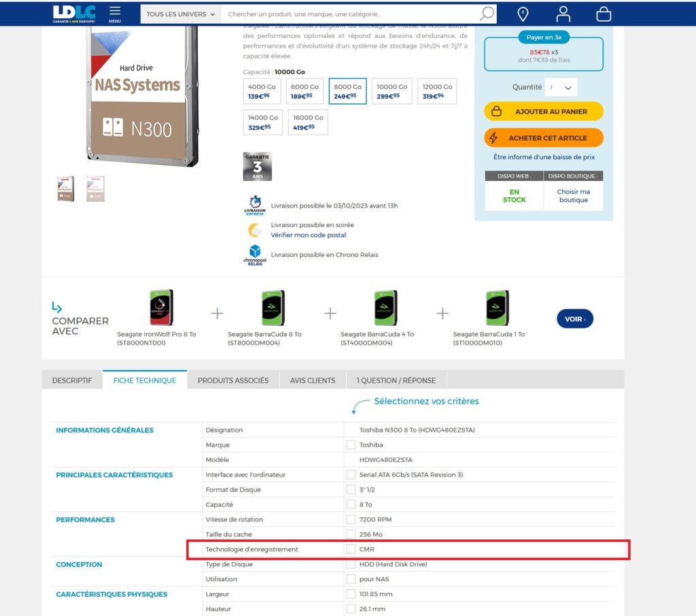Check the 8 To capacity checkbox
The image size is (696, 616).
[x=351, y=504]
